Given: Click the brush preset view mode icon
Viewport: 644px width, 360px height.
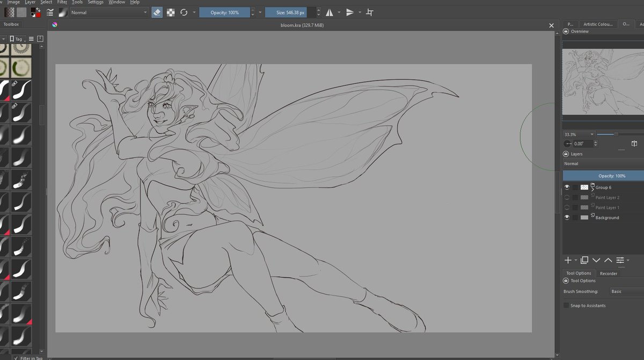Looking at the screenshot, I should [x=31, y=39].
